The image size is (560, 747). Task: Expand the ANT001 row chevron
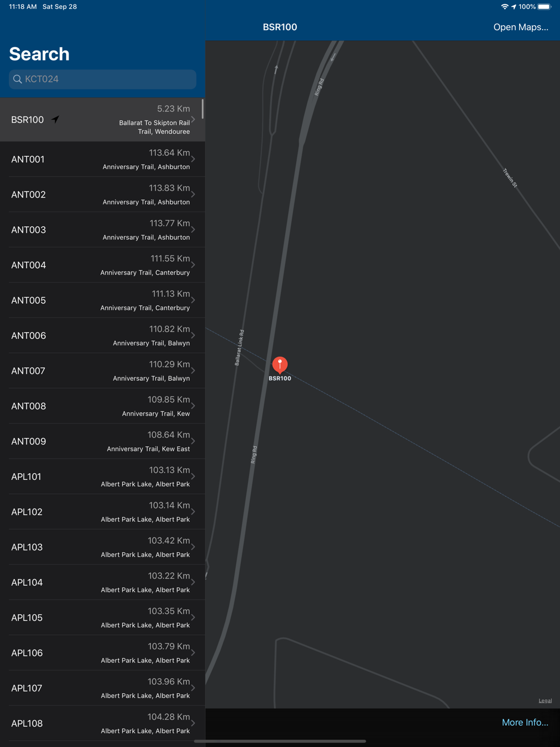point(193,159)
